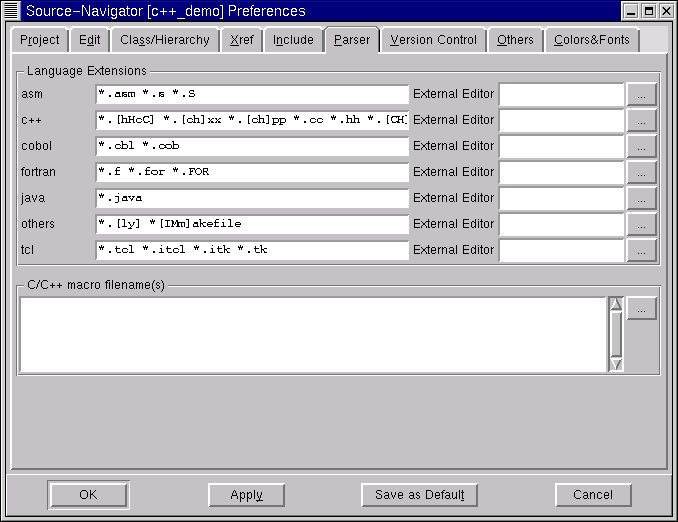
Task: Minimize the Preferences window
Action: click(x=631, y=11)
